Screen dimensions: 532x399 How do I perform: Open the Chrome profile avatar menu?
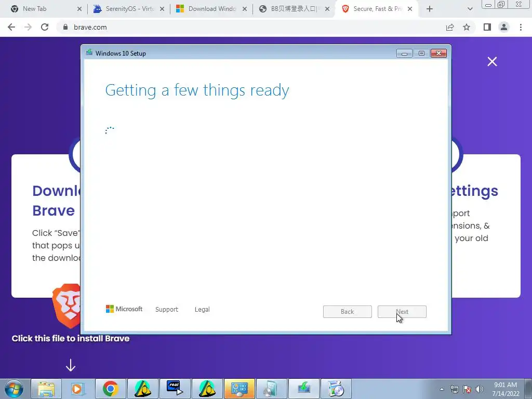(x=504, y=27)
